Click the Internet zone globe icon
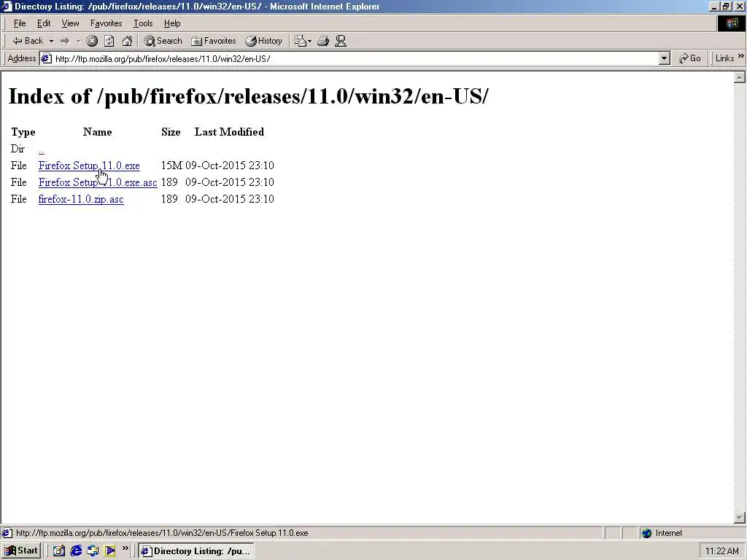This screenshot has width=747, height=560. tap(646, 533)
